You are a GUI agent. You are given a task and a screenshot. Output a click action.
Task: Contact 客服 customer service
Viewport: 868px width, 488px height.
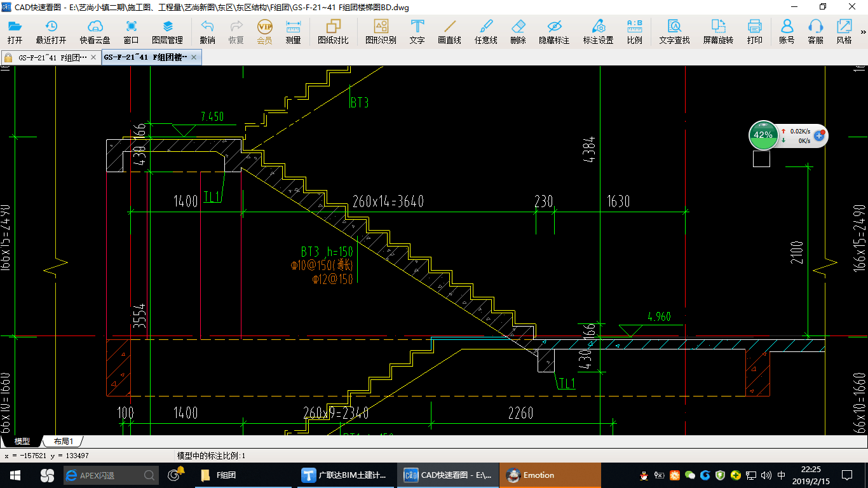click(815, 32)
